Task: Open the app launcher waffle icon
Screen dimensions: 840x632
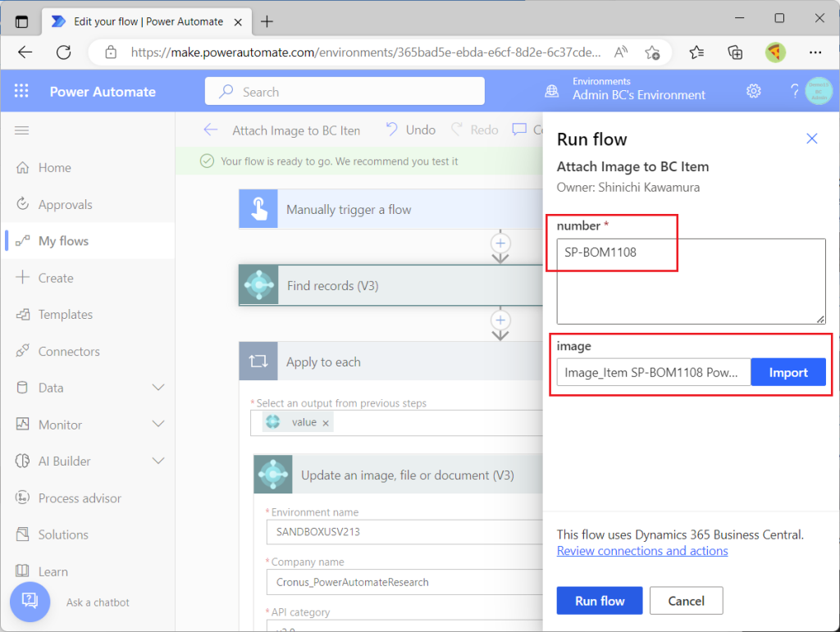Action: pyautogui.click(x=21, y=92)
